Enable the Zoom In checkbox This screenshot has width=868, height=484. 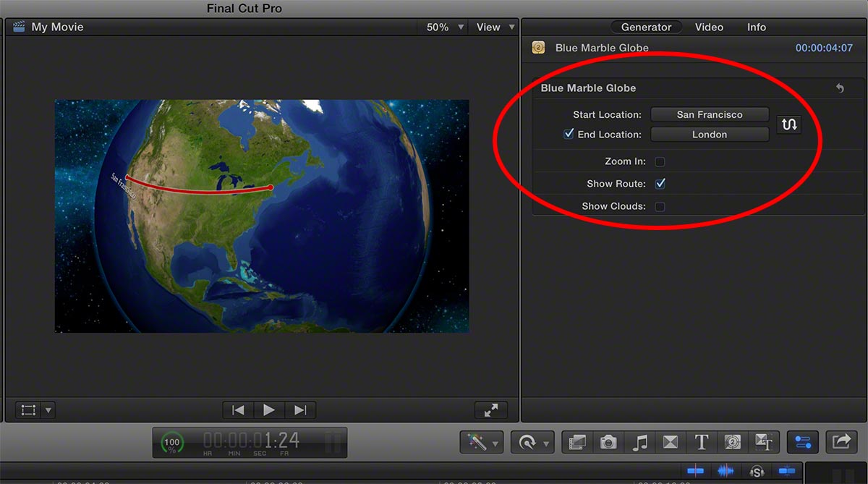coord(660,161)
